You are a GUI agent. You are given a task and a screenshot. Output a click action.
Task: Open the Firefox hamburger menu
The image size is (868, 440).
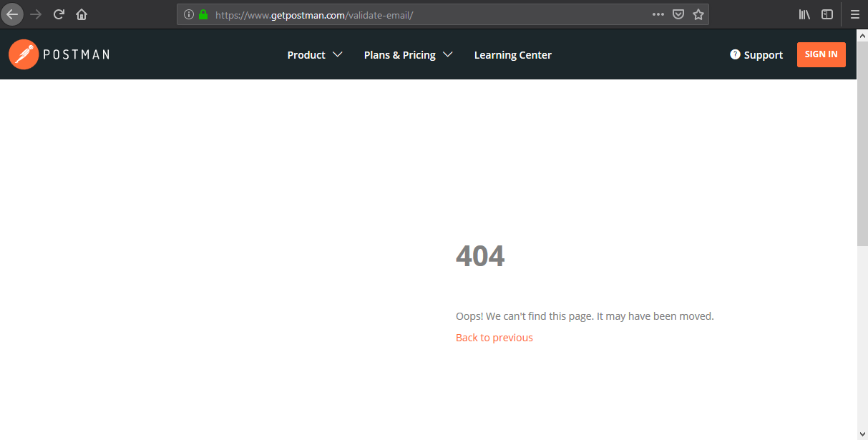(x=854, y=14)
